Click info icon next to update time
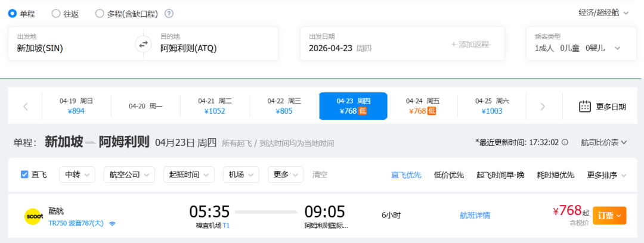Screen dimensions: 644x243 565,142
